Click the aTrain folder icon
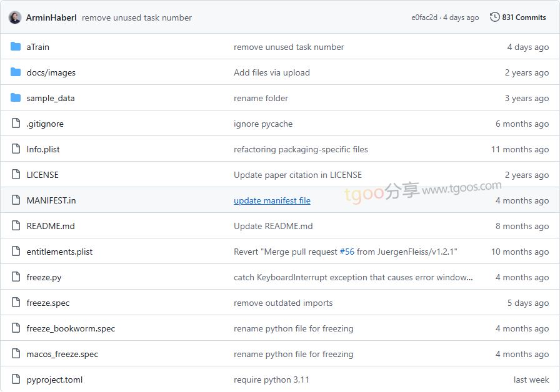The height and width of the screenshot is (392, 560). 16,47
